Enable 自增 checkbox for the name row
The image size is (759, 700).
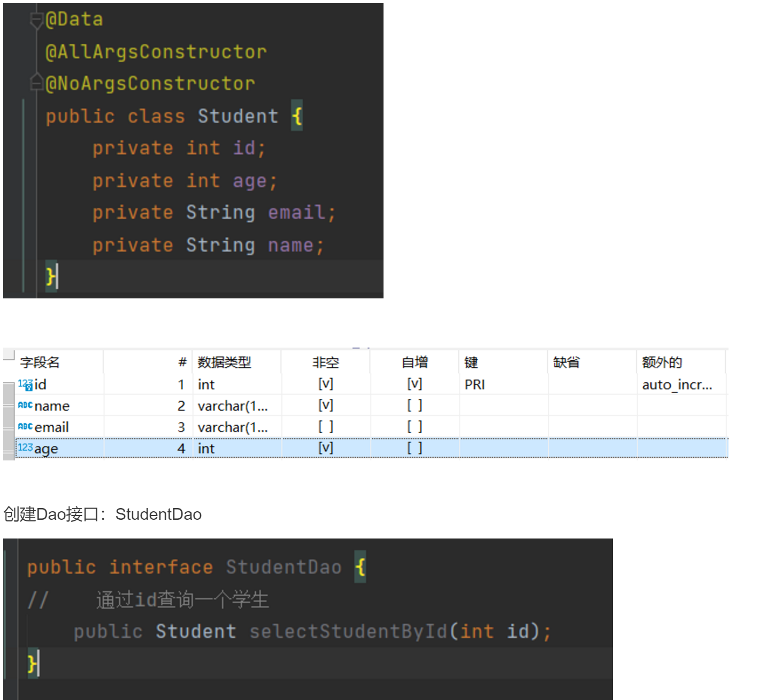click(415, 405)
